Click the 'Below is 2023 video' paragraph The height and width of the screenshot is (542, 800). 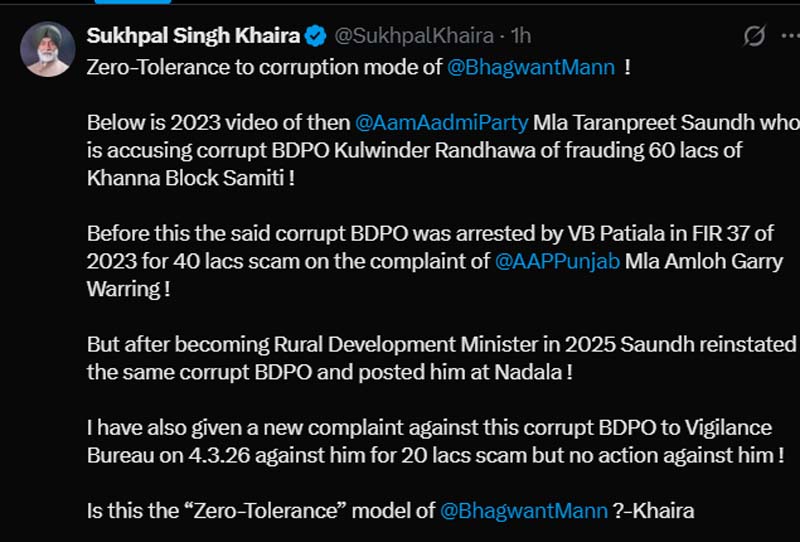(x=218, y=125)
